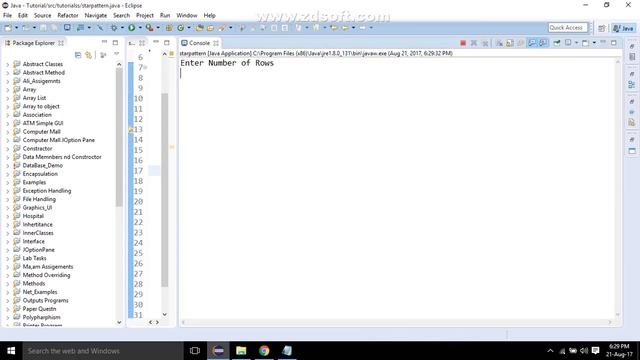
Task: Select the Method Overriding project
Action: click(46, 275)
